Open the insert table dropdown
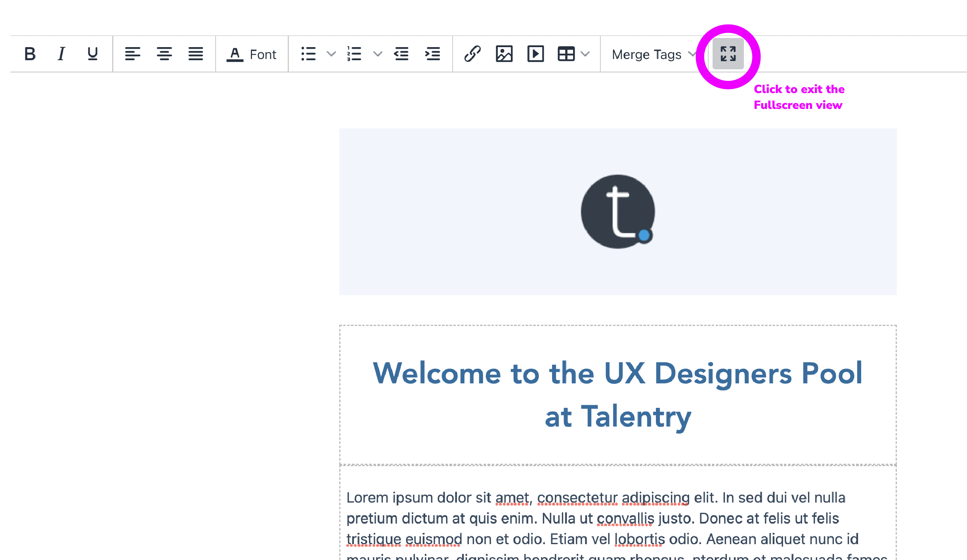This screenshot has height=560, width=967. (573, 54)
